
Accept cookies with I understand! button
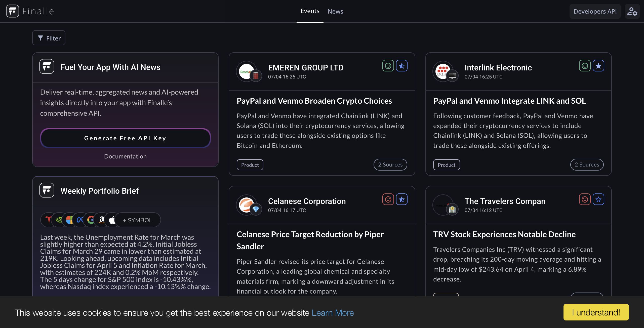(596, 312)
